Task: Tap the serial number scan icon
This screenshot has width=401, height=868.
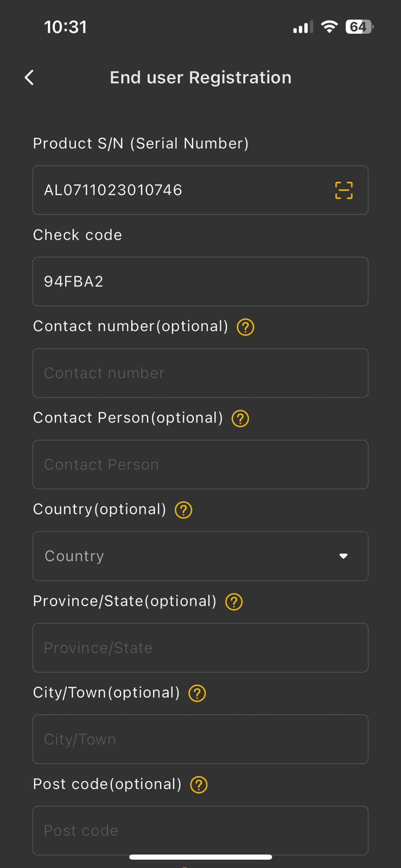Action: click(343, 190)
